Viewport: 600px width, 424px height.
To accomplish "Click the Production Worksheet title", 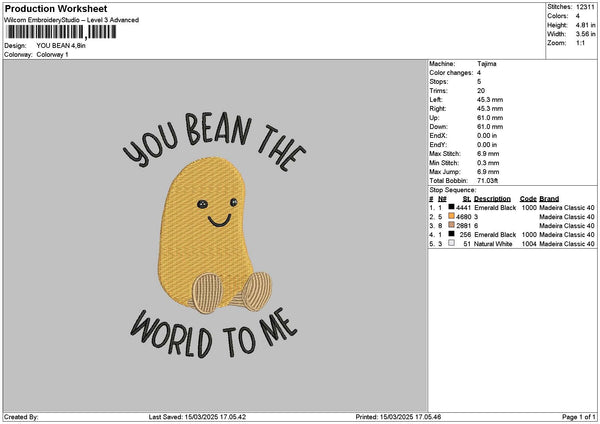I will [55, 8].
